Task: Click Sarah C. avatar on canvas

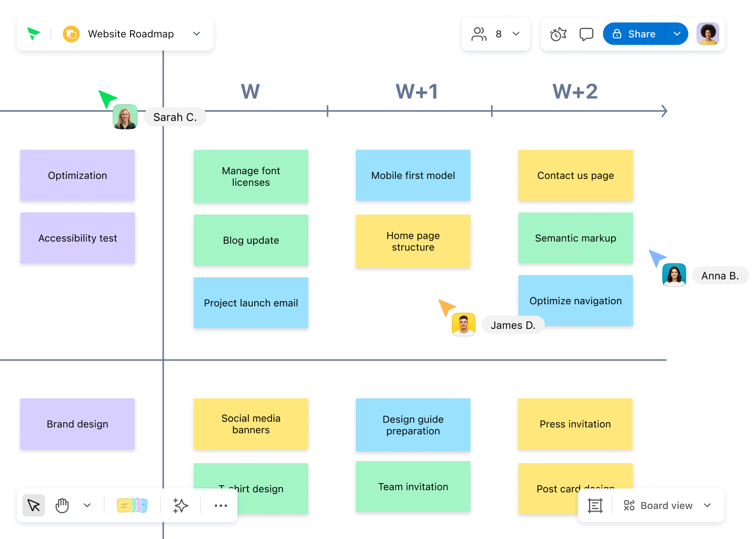Action: 125,117
